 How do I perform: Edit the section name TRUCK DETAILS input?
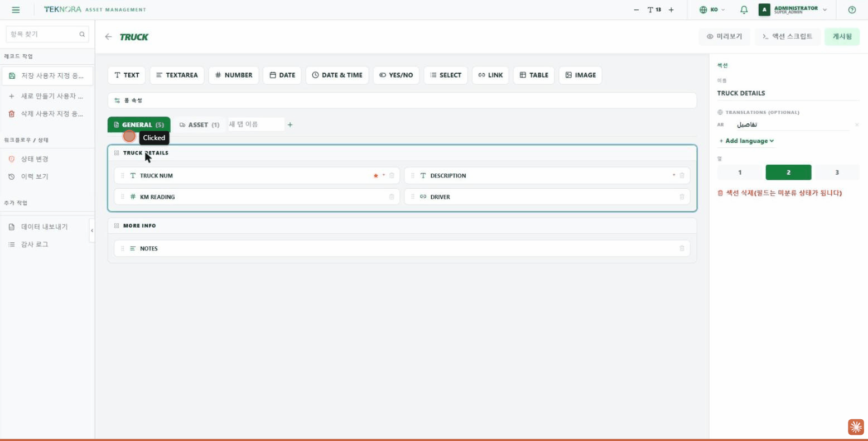(788, 93)
